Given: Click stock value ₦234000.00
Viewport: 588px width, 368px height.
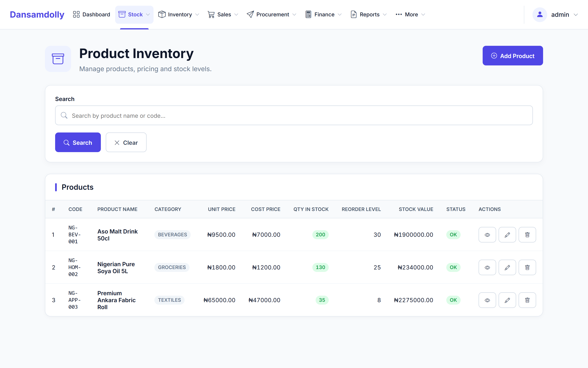Looking at the screenshot, I should pyautogui.click(x=415, y=267).
